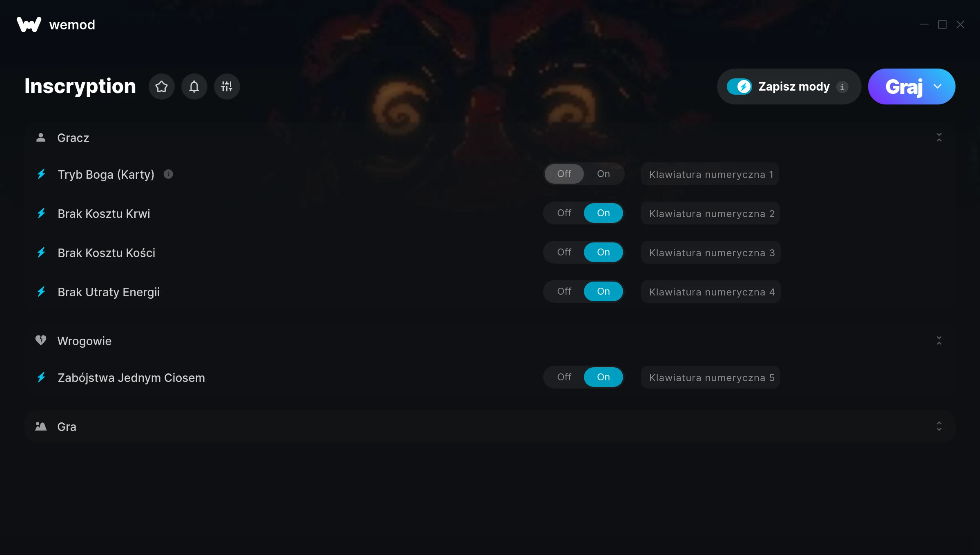Open the Graj button dropdown arrow
This screenshot has height=555, width=980.
938,87
